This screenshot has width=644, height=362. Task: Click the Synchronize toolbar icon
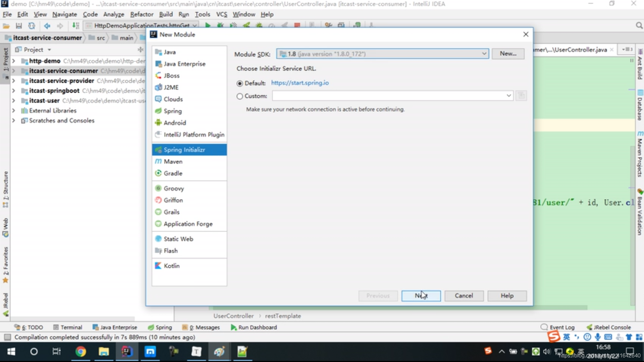coord(32,25)
